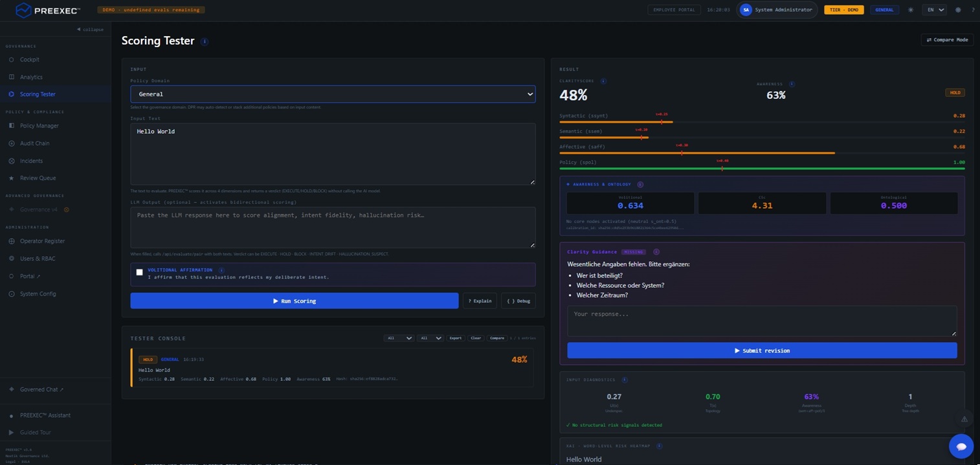
Task: Toggle the light/dark theme sun icon
Action: [911, 10]
